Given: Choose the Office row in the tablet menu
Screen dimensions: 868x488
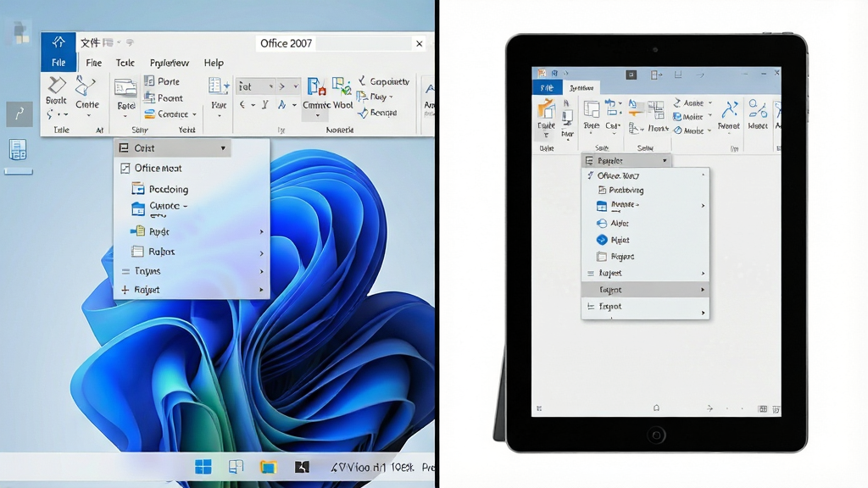Looking at the screenshot, I should [x=645, y=175].
